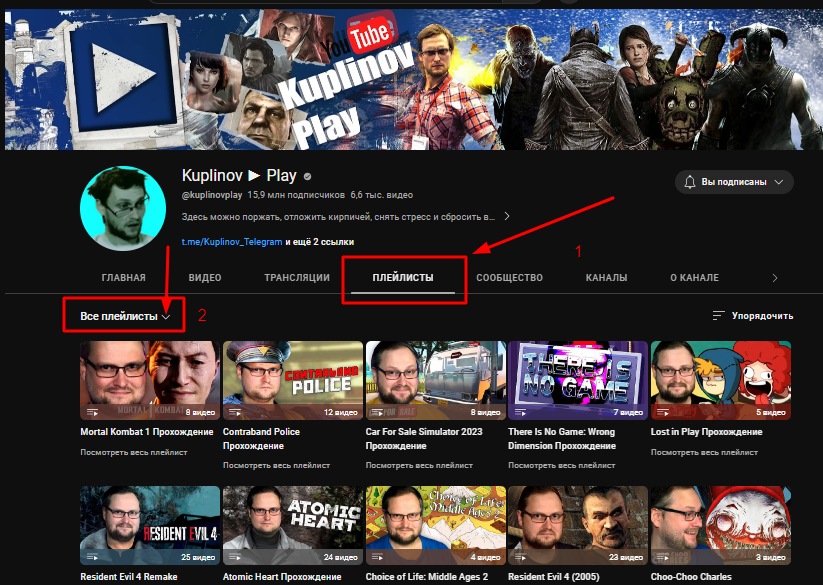
Task: Open the О КАНАЛЕ tab
Action: tap(694, 278)
